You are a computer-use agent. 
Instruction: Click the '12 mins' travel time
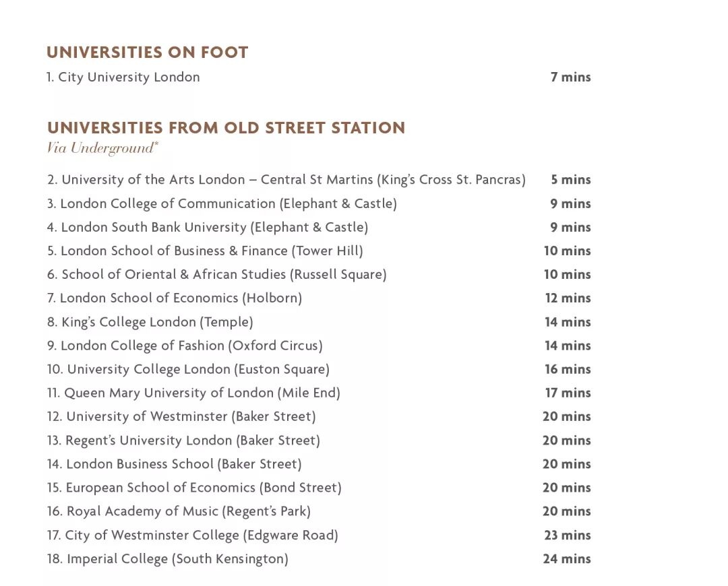pos(568,298)
